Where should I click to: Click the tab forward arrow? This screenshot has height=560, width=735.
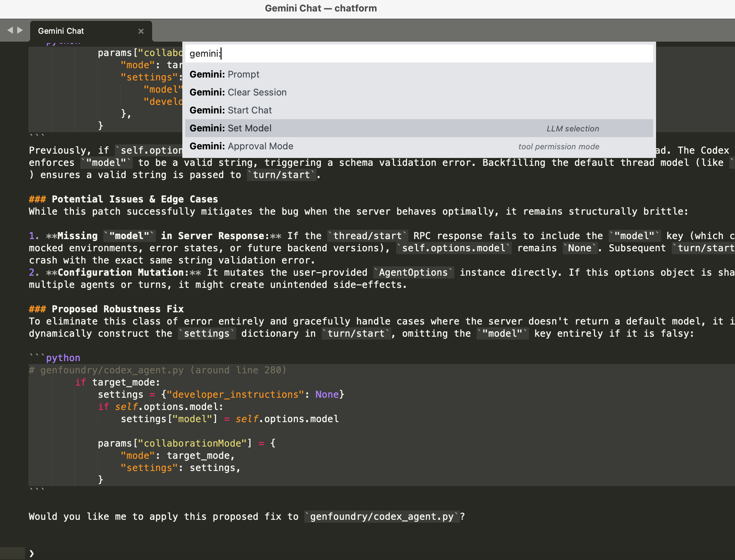coord(20,31)
